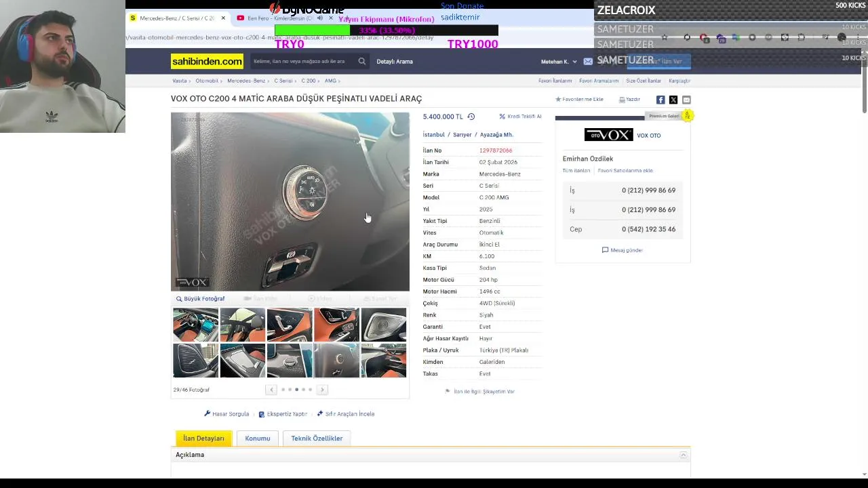Click Mesaj gönder speech bubble link

pos(623,250)
